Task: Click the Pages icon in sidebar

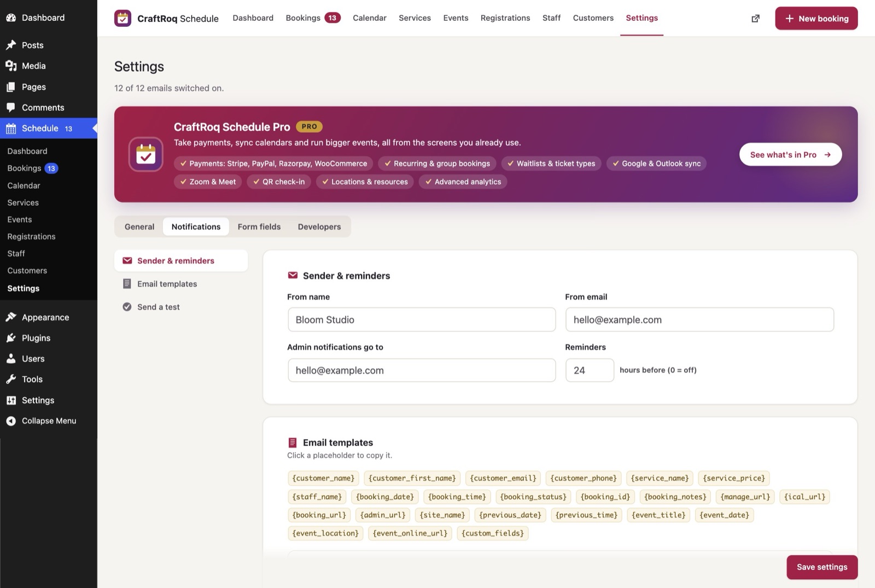Action: tap(11, 87)
